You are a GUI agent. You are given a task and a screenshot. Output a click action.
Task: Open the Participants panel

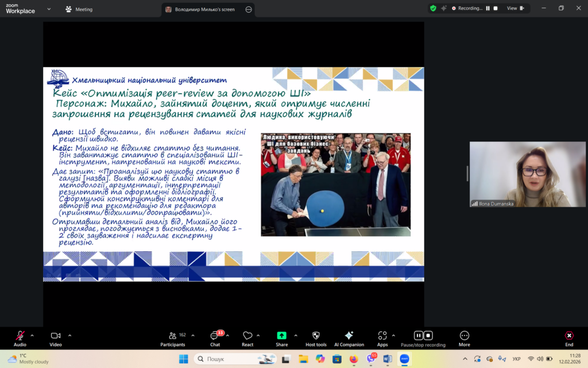[172, 336]
